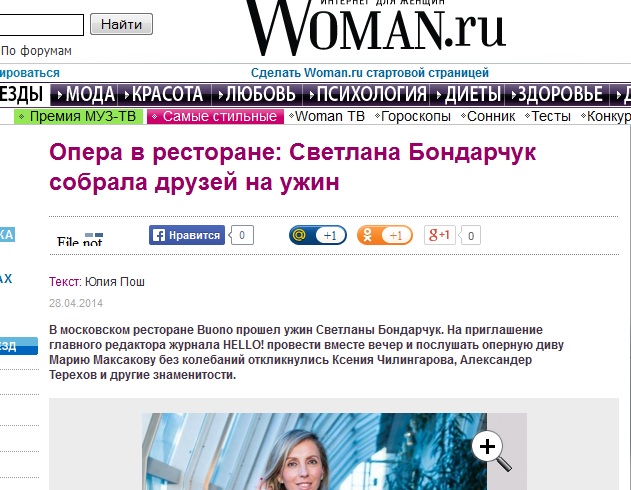Image resolution: width=631 pixels, height=490 pixels.
Task: Click the Facebook Нравится like button
Action: 187,235
